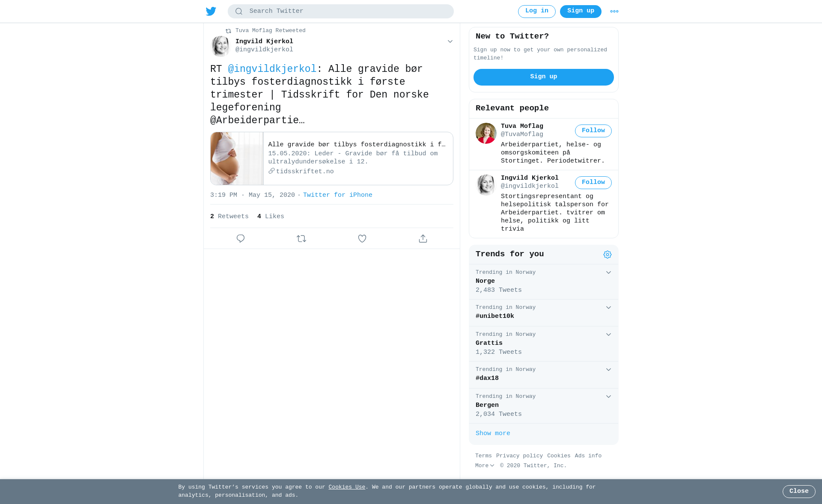Screen dimensions: 822x504
Task: Click Show more trends link
Action: tap(493, 433)
